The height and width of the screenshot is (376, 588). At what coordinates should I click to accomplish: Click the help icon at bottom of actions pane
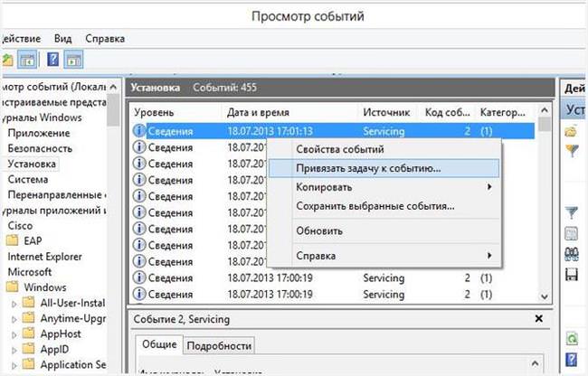coord(571,360)
